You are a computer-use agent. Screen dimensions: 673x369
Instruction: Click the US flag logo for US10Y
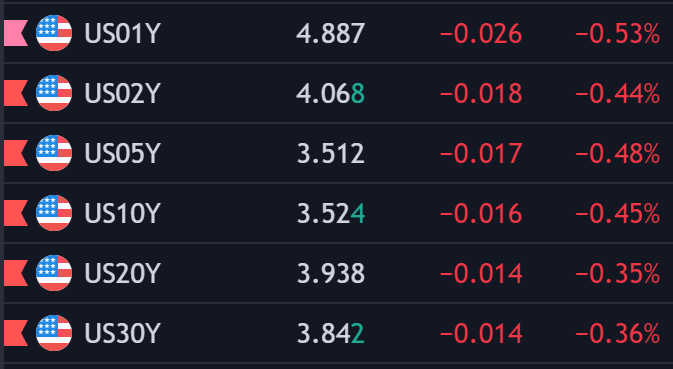54,213
